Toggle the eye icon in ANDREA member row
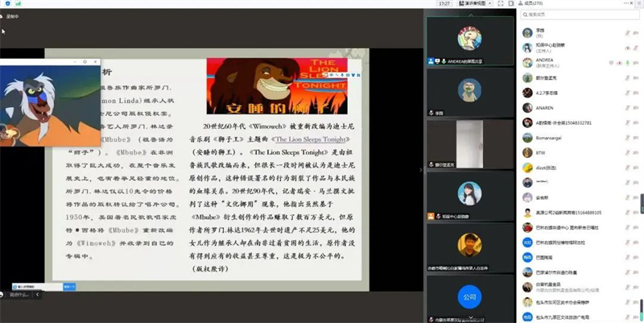 [x=619, y=63]
